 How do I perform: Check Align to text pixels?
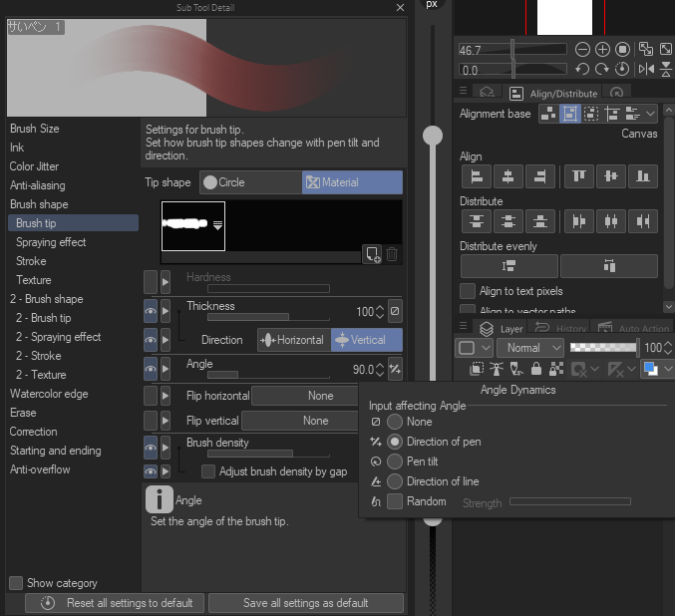pos(468,291)
